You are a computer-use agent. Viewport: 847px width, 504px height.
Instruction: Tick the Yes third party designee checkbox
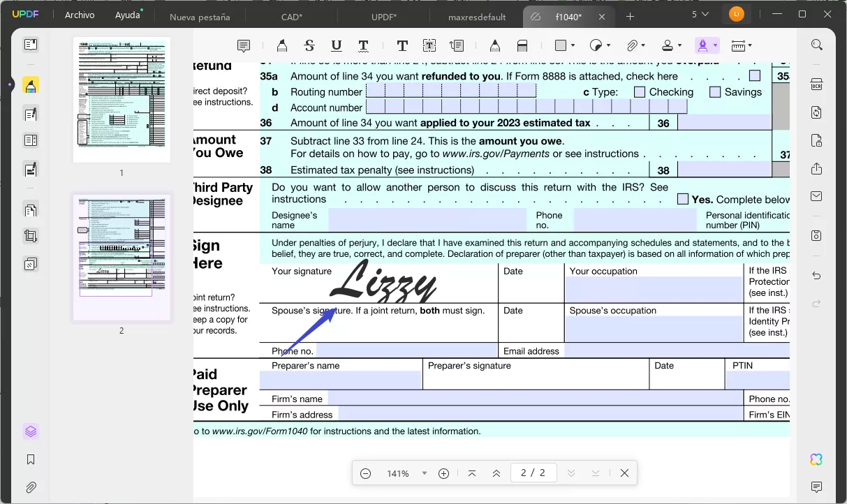click(x=683, y=199)
